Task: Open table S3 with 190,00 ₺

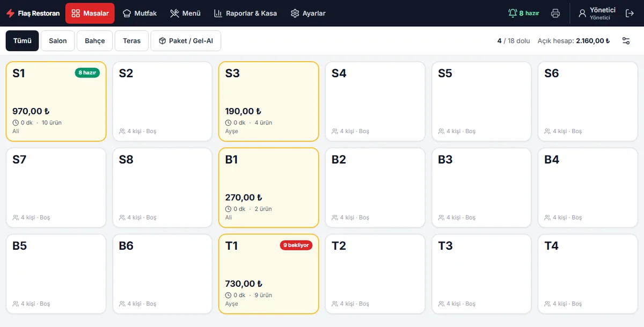Action: point(269,101)
